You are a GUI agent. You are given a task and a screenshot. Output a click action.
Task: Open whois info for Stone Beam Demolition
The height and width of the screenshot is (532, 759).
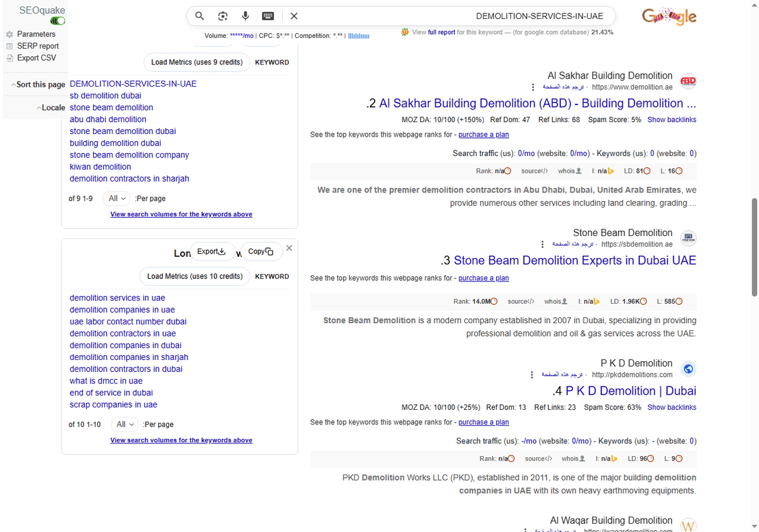(555, 301)
